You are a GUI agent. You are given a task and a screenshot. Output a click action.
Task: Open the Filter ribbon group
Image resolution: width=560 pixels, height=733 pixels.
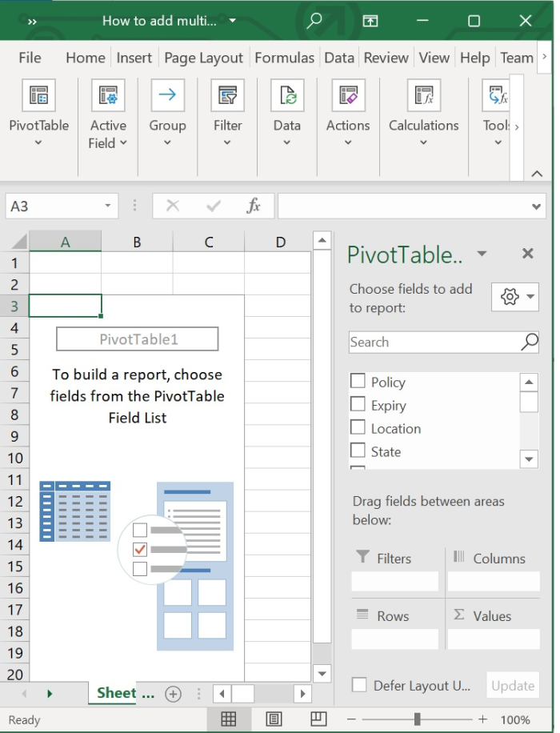(x=228, y=113)
